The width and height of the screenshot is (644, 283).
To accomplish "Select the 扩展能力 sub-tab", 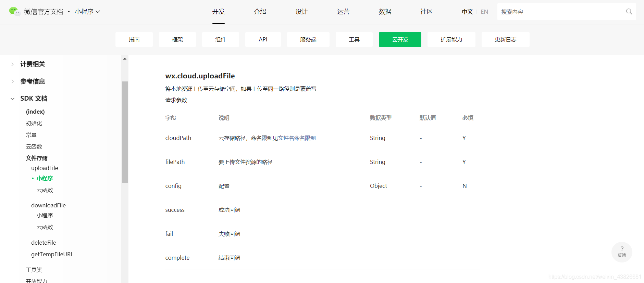I will [x=451, y=39].
